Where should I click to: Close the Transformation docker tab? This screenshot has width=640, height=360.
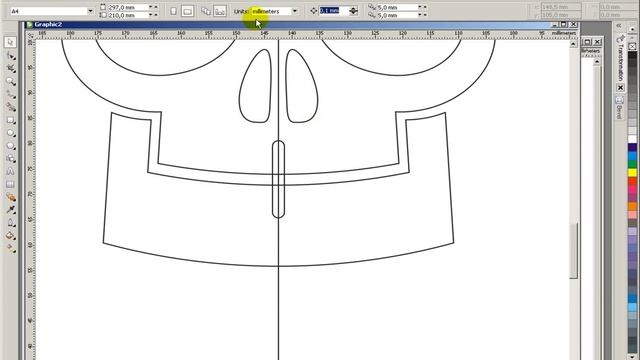point(620,88)
